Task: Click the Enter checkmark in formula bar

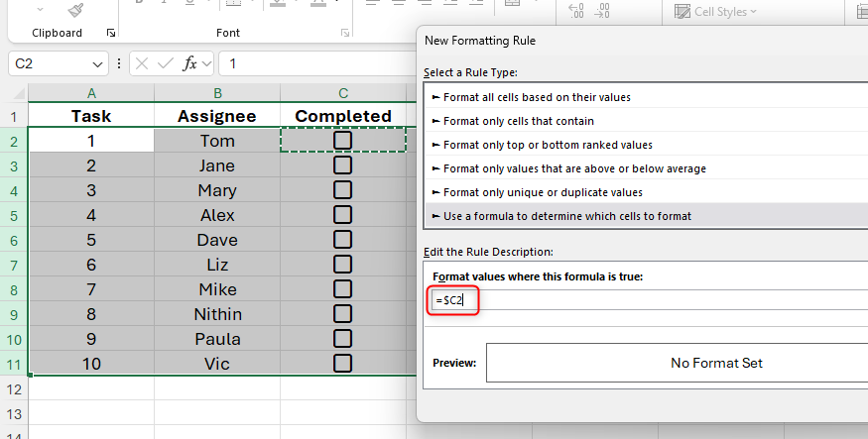Action: pyautogui.click(x=166, y=64)
